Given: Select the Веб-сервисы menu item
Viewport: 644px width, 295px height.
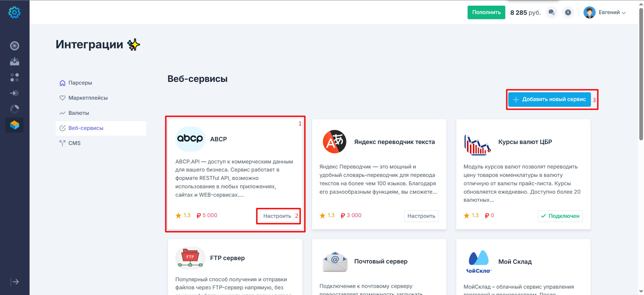Looking at the screenshot, I should pos(101,128).
